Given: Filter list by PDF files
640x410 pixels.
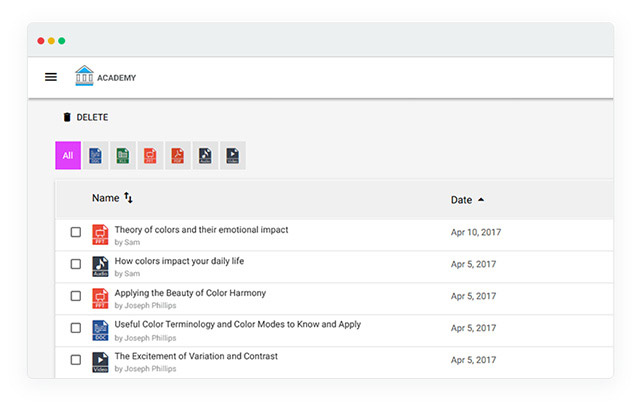Looking at the screenshot, I should click(x=178, y=155).
